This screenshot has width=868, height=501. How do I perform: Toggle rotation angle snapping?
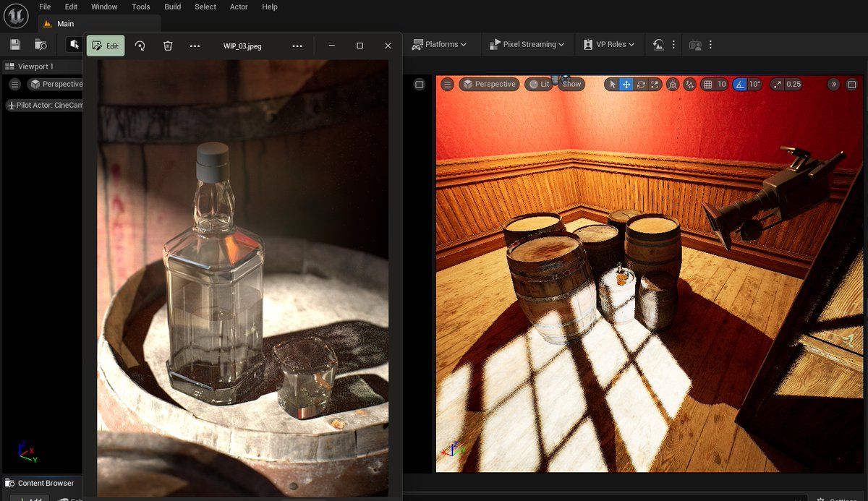click(x=740, y=85)
